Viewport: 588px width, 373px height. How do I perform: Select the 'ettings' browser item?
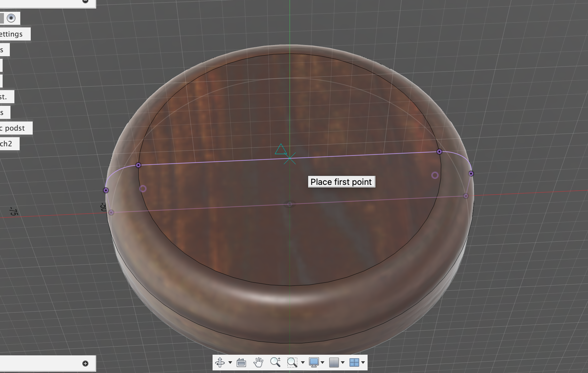click(x=12, y=34)
